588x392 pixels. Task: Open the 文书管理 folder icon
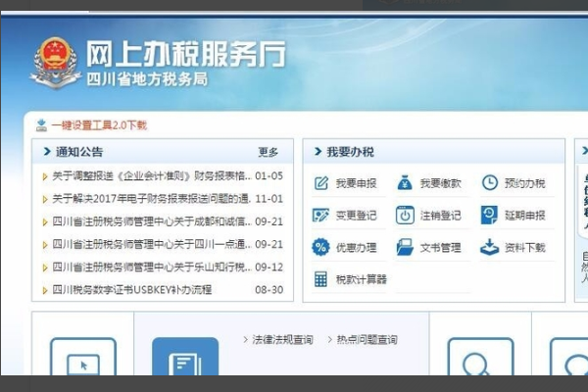405,247
